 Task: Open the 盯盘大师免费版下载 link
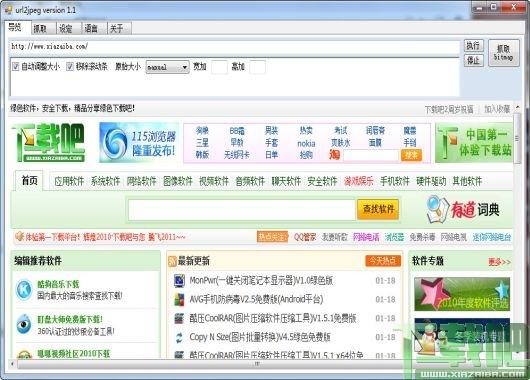click(x=70, y=319)
